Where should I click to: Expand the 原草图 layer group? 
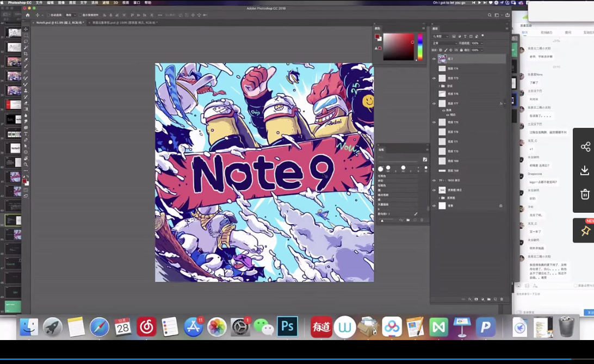(440, 198)
